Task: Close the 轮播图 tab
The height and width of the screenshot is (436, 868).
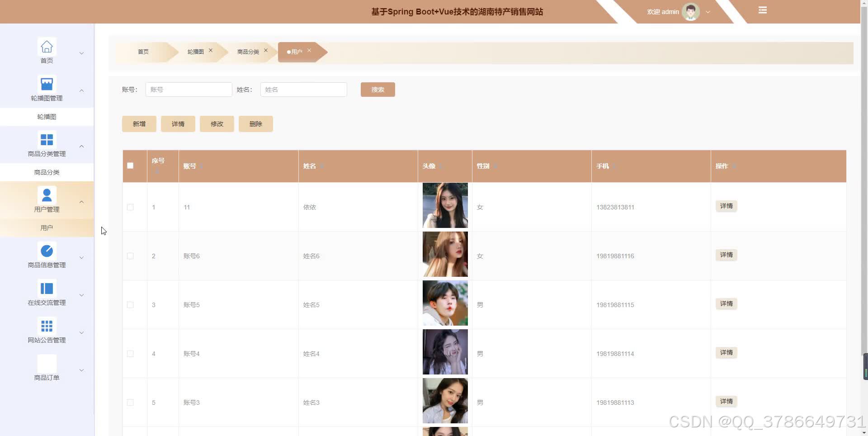Action: [x=211, y=50]
